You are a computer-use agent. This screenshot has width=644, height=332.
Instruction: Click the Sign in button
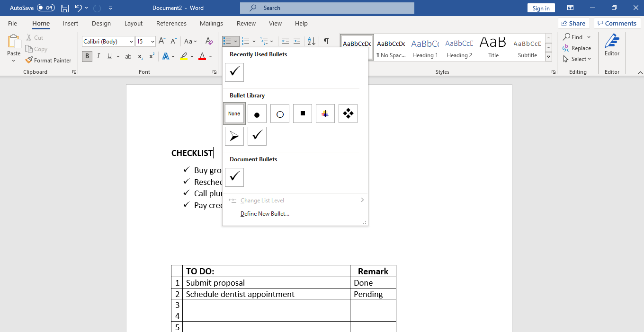coord(541,8)
